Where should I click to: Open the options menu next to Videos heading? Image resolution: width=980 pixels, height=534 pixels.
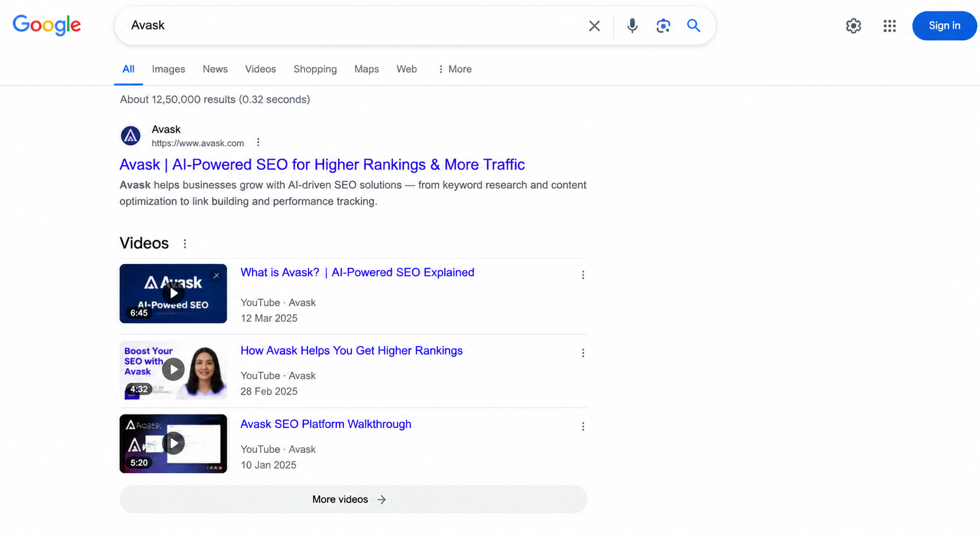(x=185, y=244)
